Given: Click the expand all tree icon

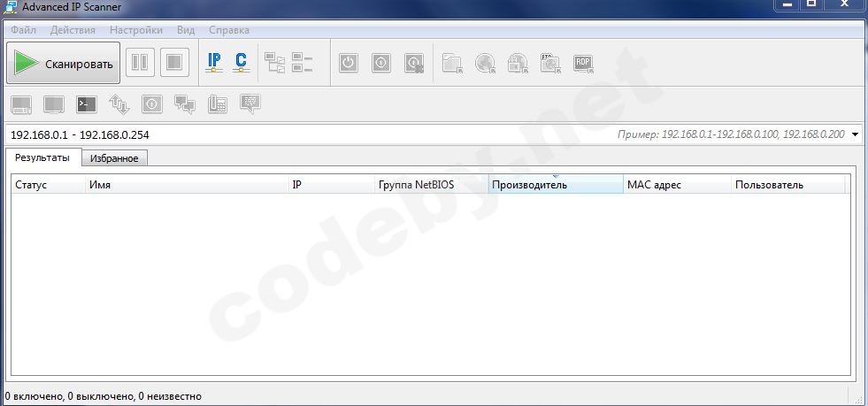Looking at the screenshot, I should point(274,63).
